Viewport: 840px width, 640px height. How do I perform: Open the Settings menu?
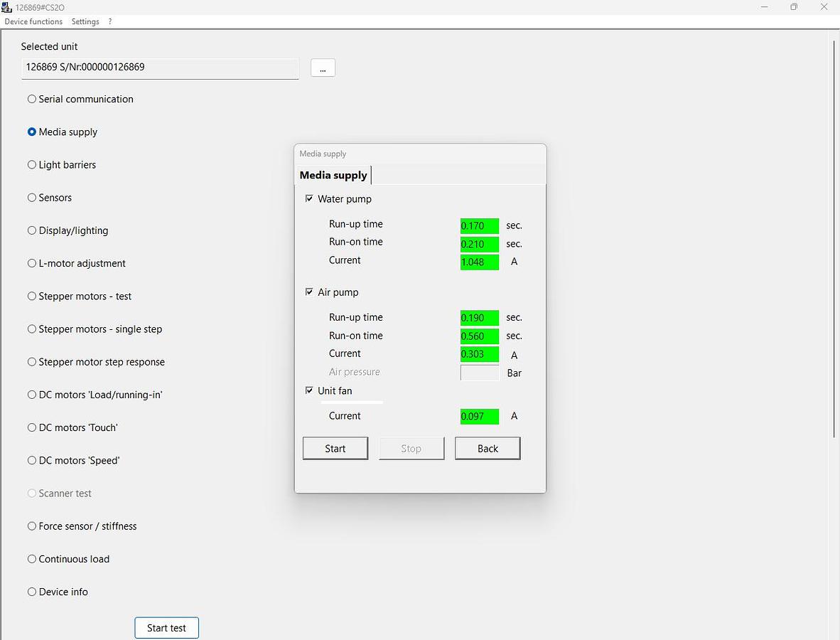pos(85,21)
